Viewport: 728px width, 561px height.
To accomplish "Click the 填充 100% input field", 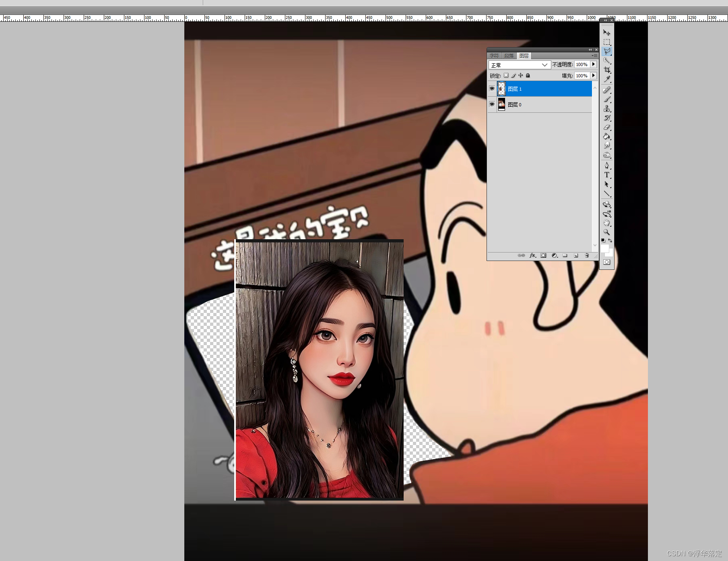I will click(x=582, y=76).
